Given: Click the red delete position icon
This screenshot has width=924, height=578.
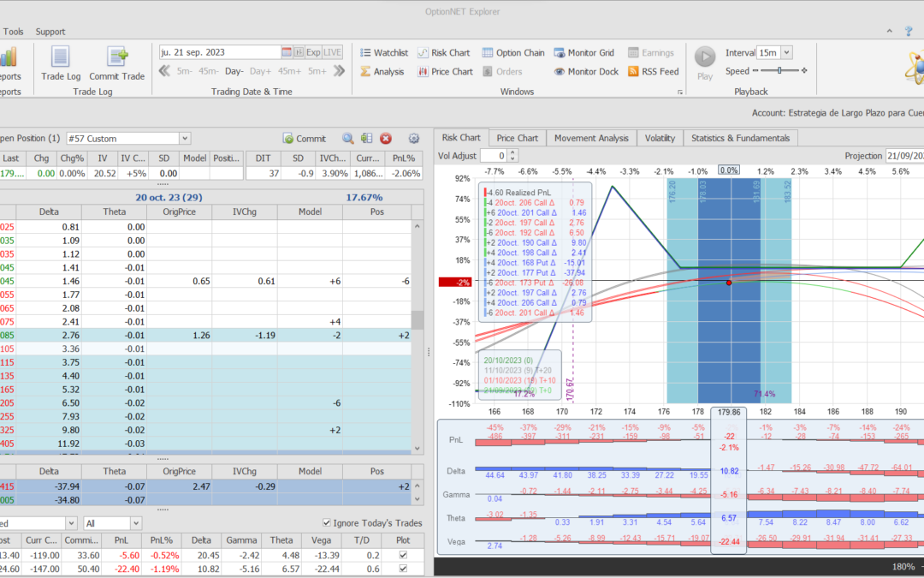Looking at the screenshot, I should [x=386, y=138].
